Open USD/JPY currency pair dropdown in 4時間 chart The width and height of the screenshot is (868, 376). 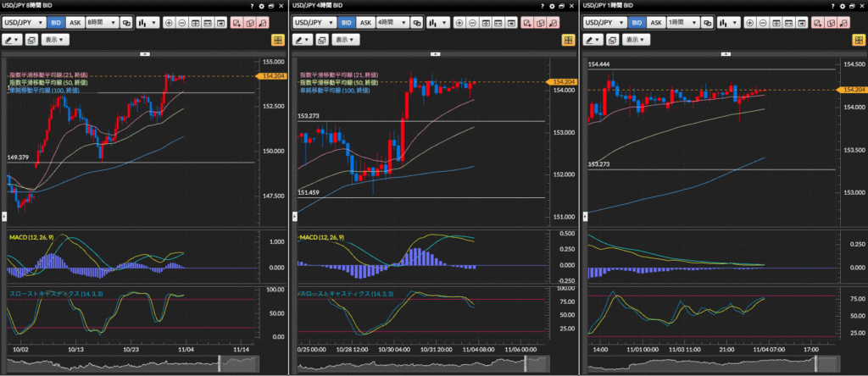click(313, 23)
